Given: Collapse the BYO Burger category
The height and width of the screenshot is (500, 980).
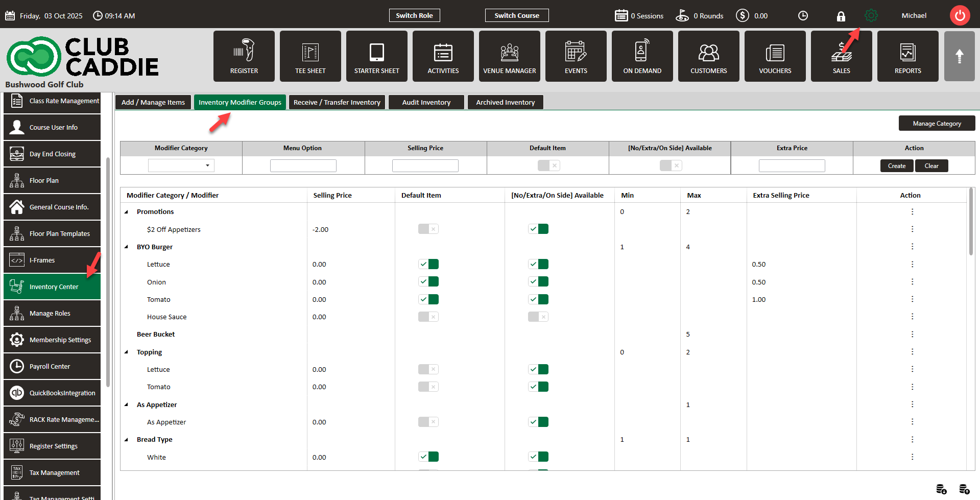Looking at the screenshot, I should (127, 247).
